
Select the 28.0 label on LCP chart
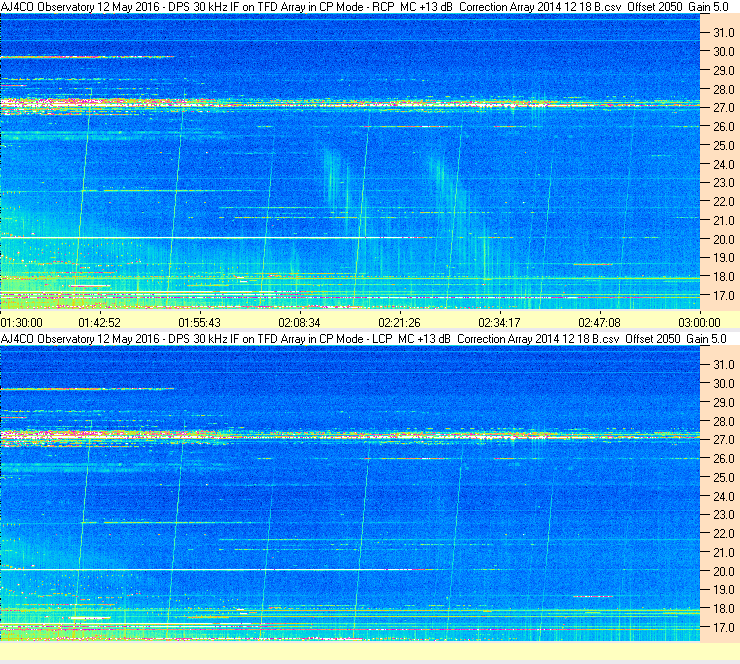click(724, 421)
